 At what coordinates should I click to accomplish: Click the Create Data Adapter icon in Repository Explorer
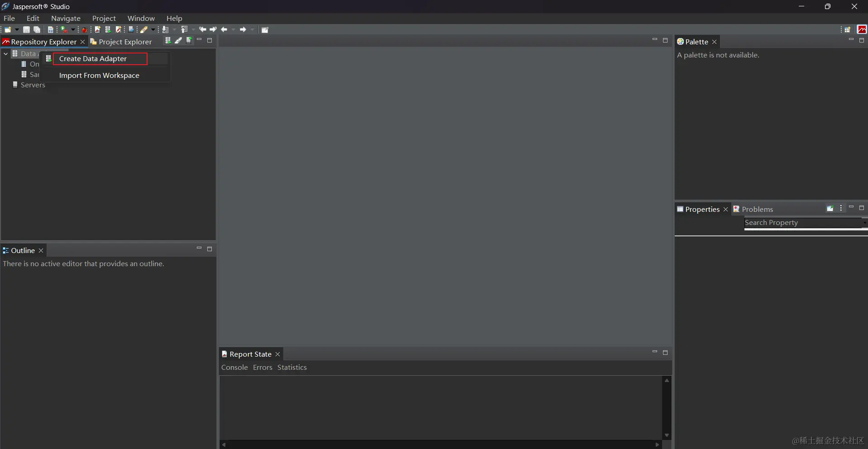pos(168,40)
